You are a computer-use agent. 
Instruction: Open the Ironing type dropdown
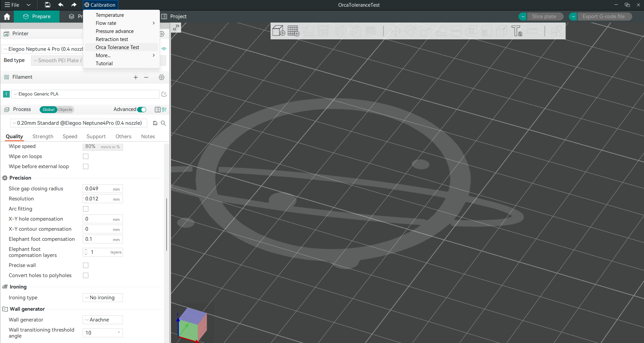pyautogui.click(x=103, y=298)
